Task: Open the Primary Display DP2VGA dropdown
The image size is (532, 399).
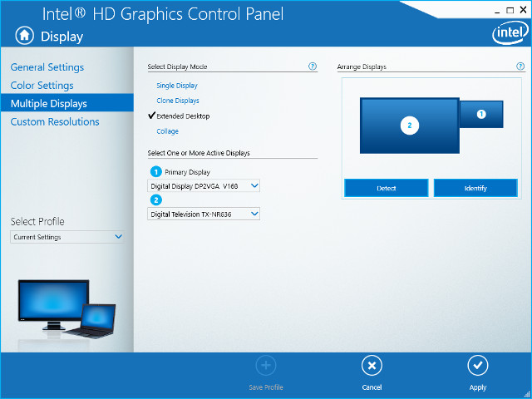Action: click(204, 185)
